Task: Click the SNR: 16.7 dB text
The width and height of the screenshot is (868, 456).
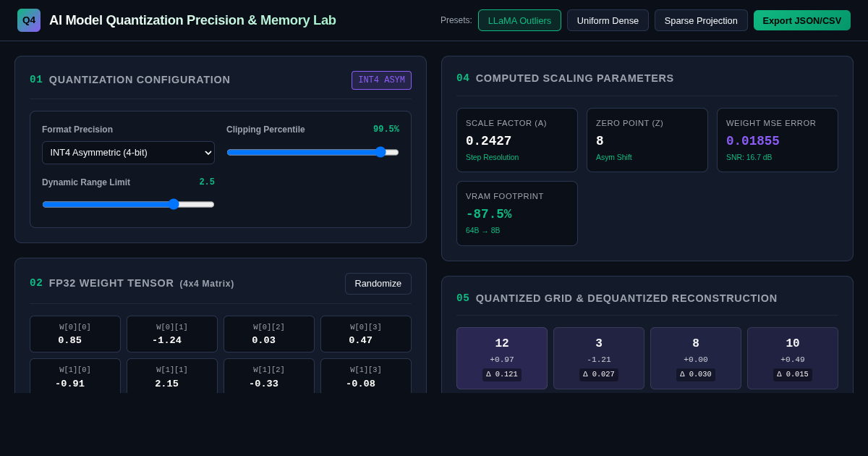Action: 749,157
